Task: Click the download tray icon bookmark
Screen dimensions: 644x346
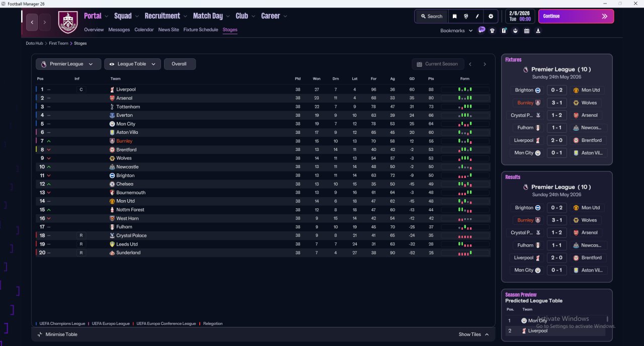Action: (x=538, y=31)
